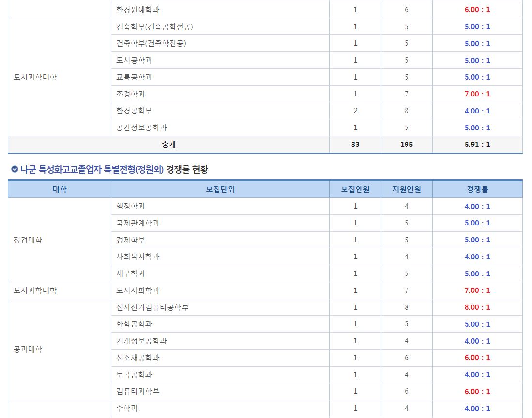Select the 5.91 : 1 total ratio
Screen dimensions: 532x418
click(477, 145)
